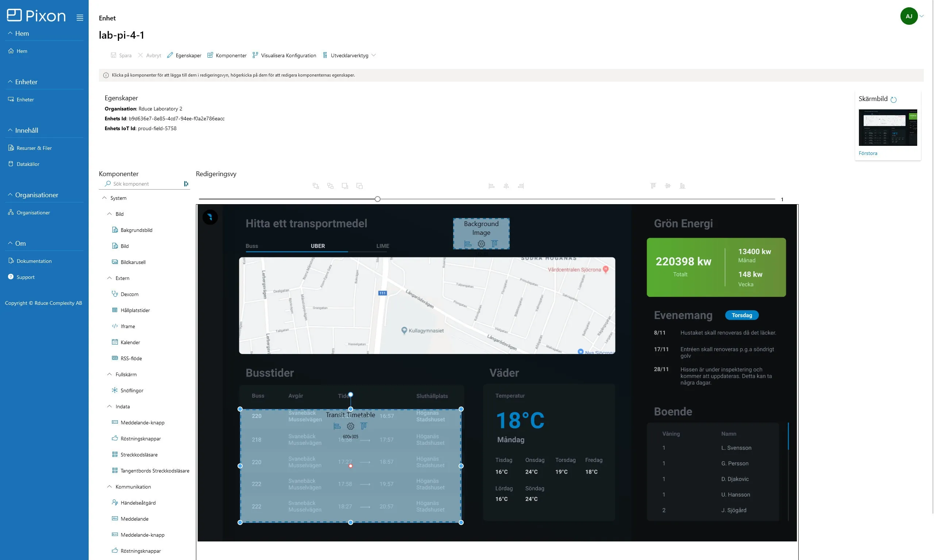Viewport: 934px width, 560px height.
Task: Click Egenskaper toolbar button
Action: click(x=184, y=55)
